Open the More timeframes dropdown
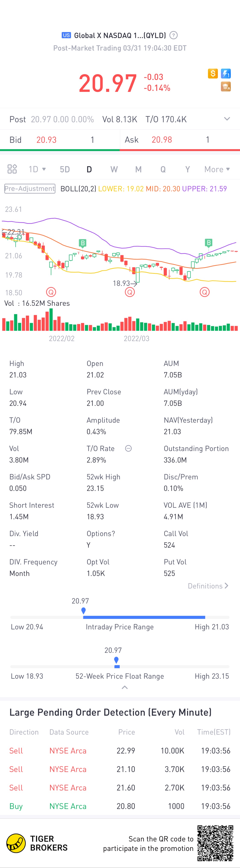240x868 pixels. [x=217, y=169]
